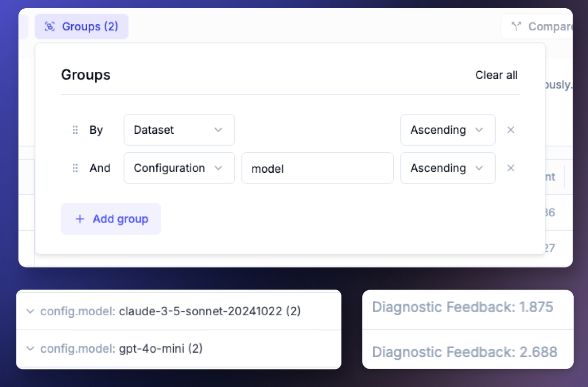Click the Diagnostic Feedback: 2.688 value
Screen dimensions: 588x387
[x=464, y=352]
